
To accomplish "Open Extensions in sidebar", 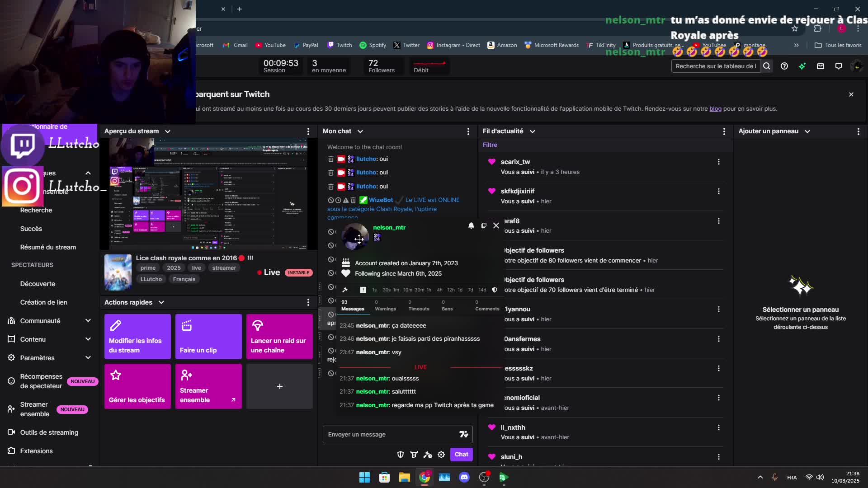I will click(x=36, y=451).
